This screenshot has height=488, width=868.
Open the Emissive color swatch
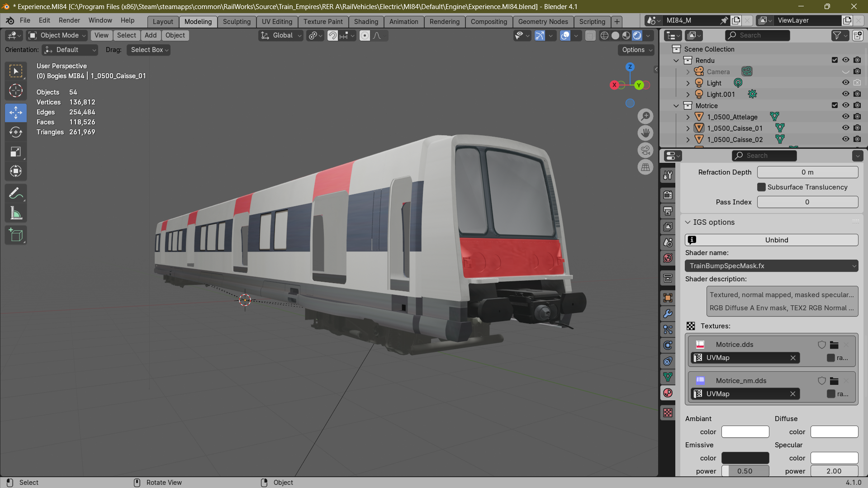coord(745,458)
